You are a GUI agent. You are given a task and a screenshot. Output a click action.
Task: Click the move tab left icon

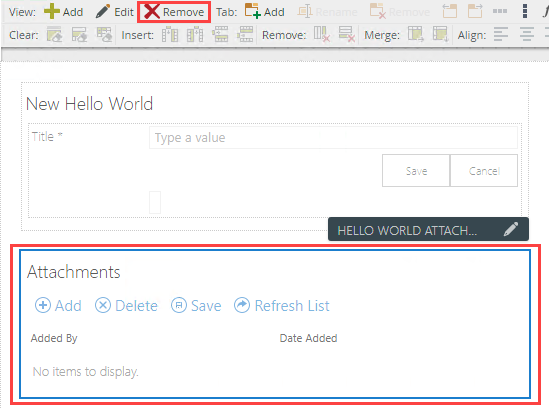[450, 11]
